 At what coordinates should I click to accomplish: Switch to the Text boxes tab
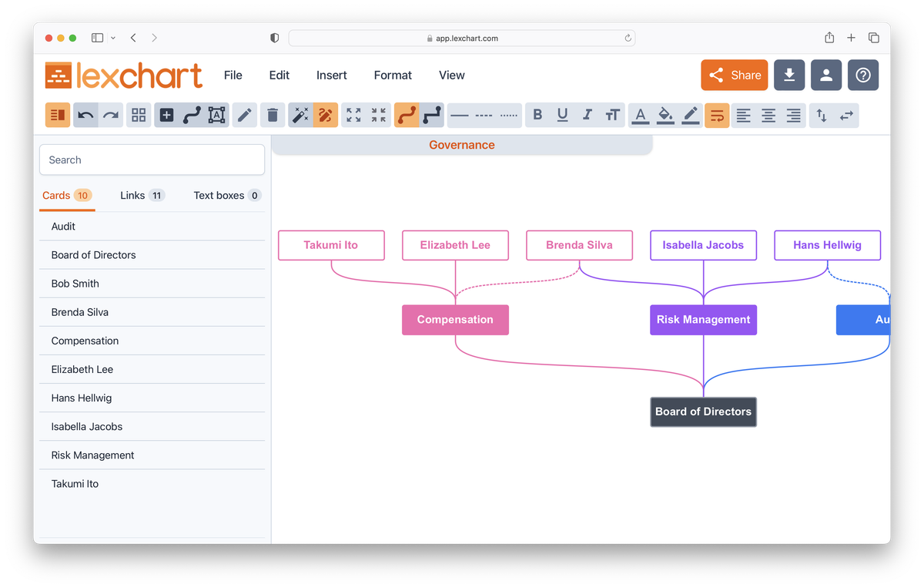coord(227,196)
